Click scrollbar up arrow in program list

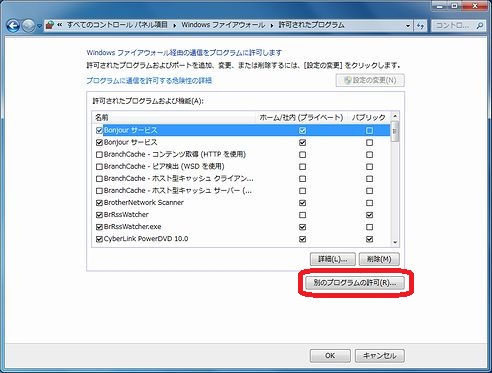coord(395,116)
